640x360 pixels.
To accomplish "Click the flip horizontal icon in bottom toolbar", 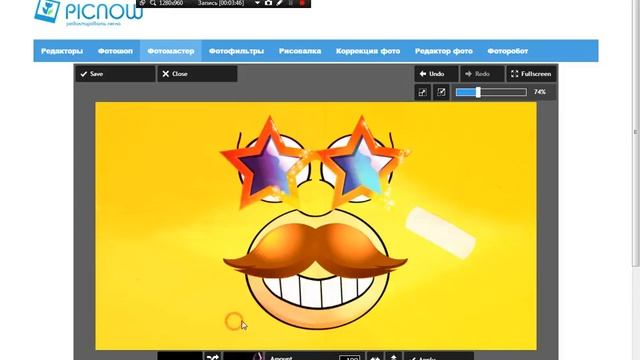I will point(375,357).
